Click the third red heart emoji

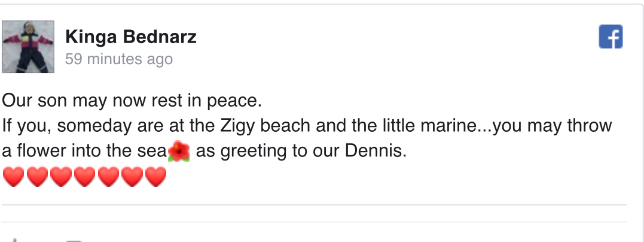tap(60, 177)
